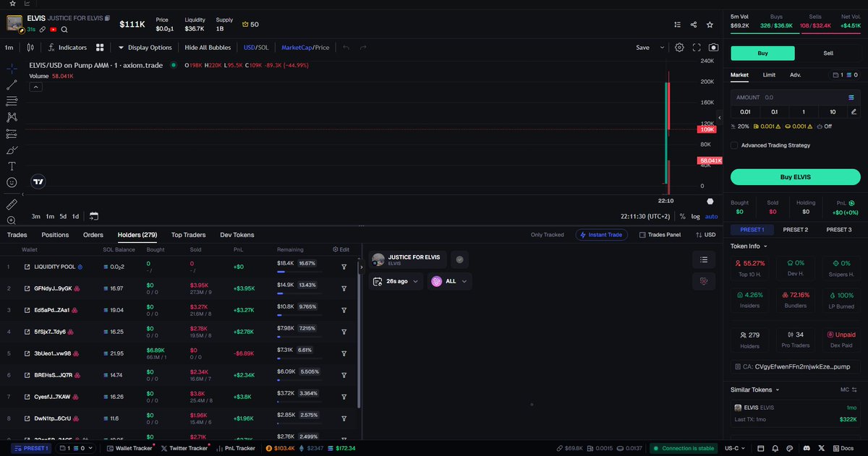Activate the chart zoom-in tool
The width and height of the screenshot is (868, 456).
pos(12,220)
